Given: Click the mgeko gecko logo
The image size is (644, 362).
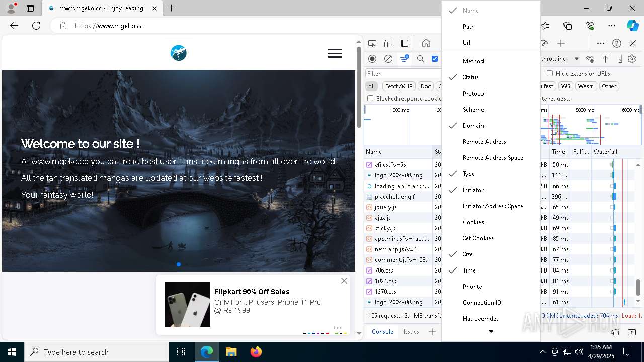Looking at the screenshot, I should coord(179,53).
